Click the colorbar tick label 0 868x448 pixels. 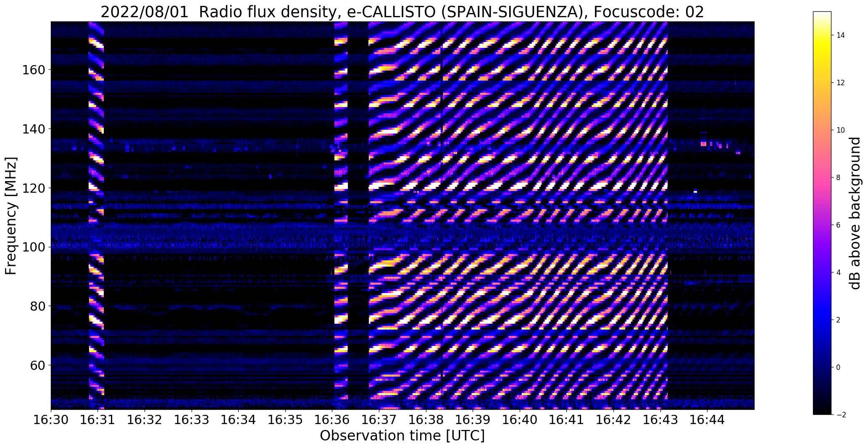click(x=839, y=367)
